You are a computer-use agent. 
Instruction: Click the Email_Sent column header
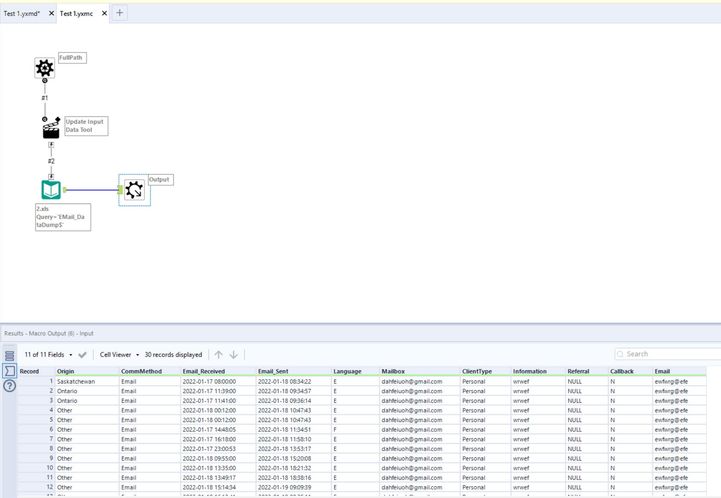[x=294, y=371]
